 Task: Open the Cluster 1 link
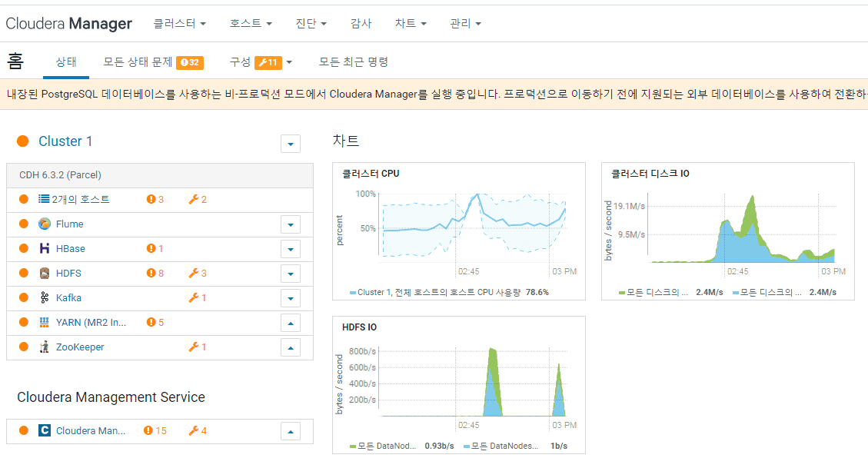click(x=65, y=141)
